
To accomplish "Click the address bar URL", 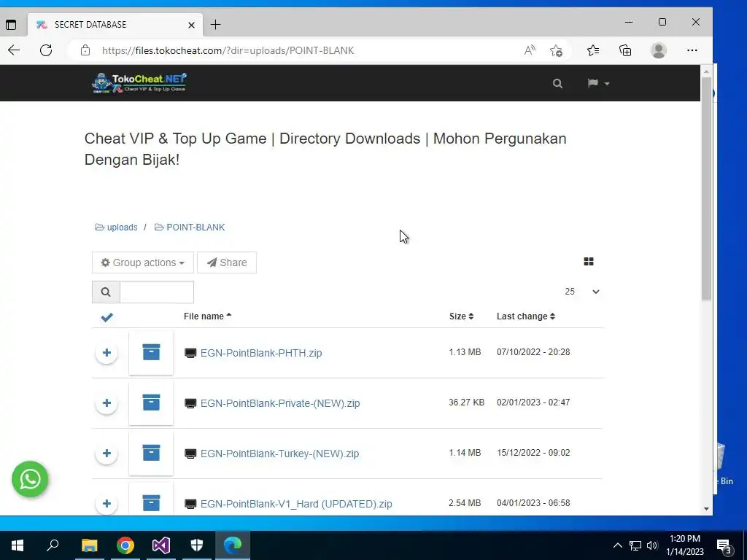I will click(x=228, y=50).
